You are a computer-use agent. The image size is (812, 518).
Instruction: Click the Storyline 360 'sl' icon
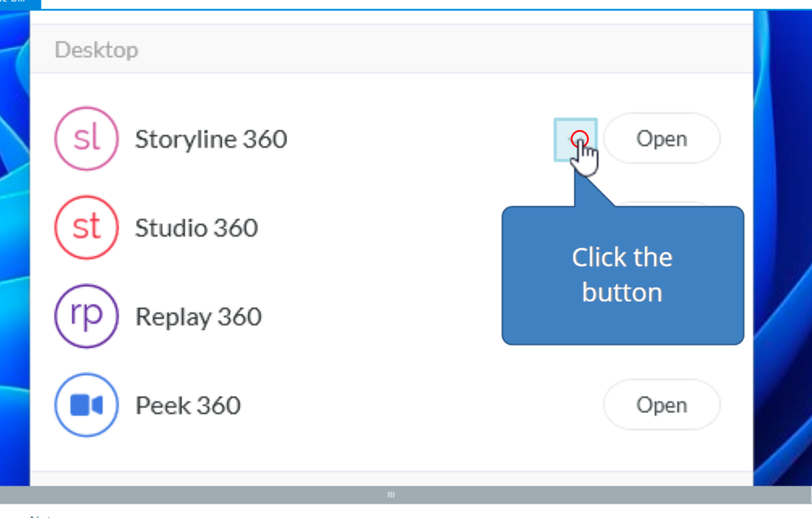click(86, 139)
